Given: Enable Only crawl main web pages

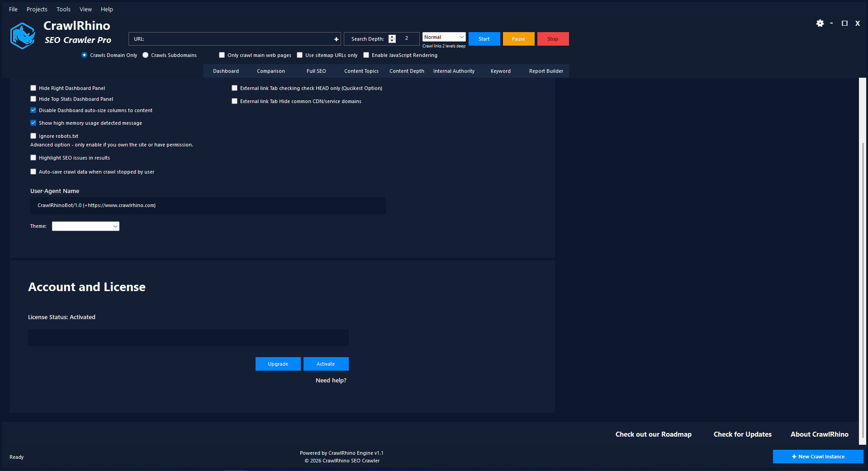Looking at the screenshot, I should click(x=222, y=55).
